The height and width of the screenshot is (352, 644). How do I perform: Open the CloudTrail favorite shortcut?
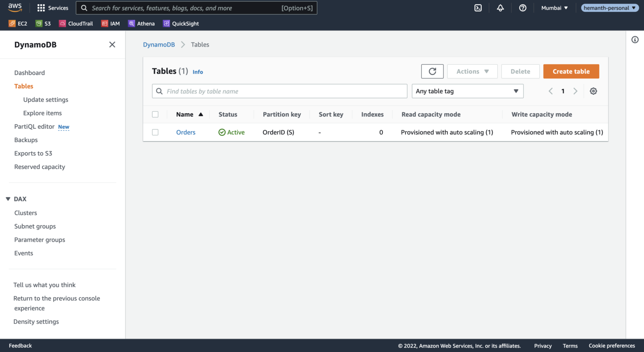click(x=75, y=23)
